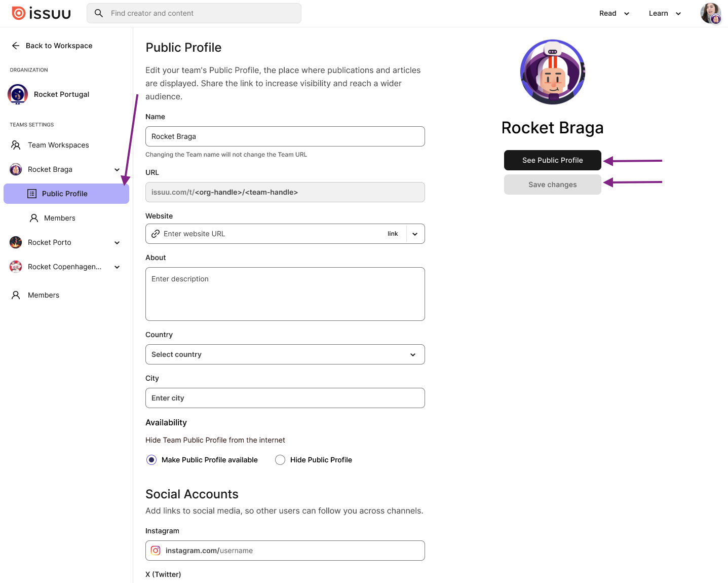Click the Public Profile page heading
Screen dimensions: 728x583
[183, 48]
